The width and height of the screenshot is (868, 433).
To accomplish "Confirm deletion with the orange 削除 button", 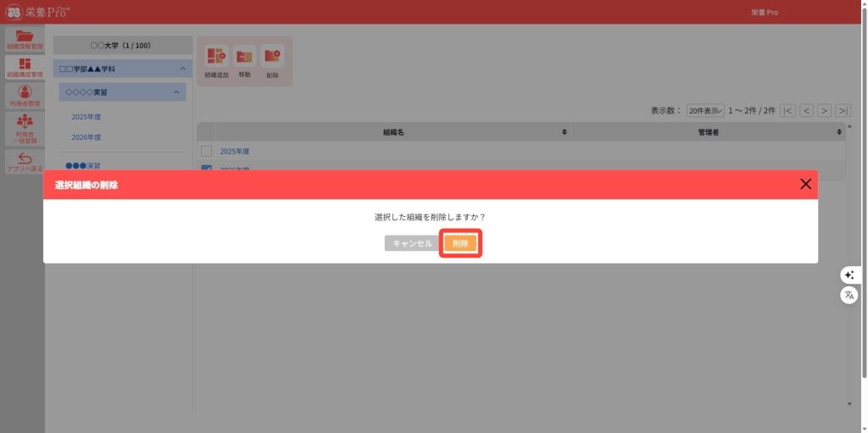I will (461, 243).
